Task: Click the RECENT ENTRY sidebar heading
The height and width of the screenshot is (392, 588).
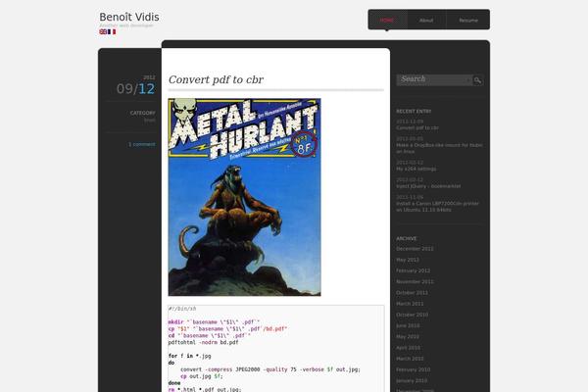Action: (x=414, y=112)
